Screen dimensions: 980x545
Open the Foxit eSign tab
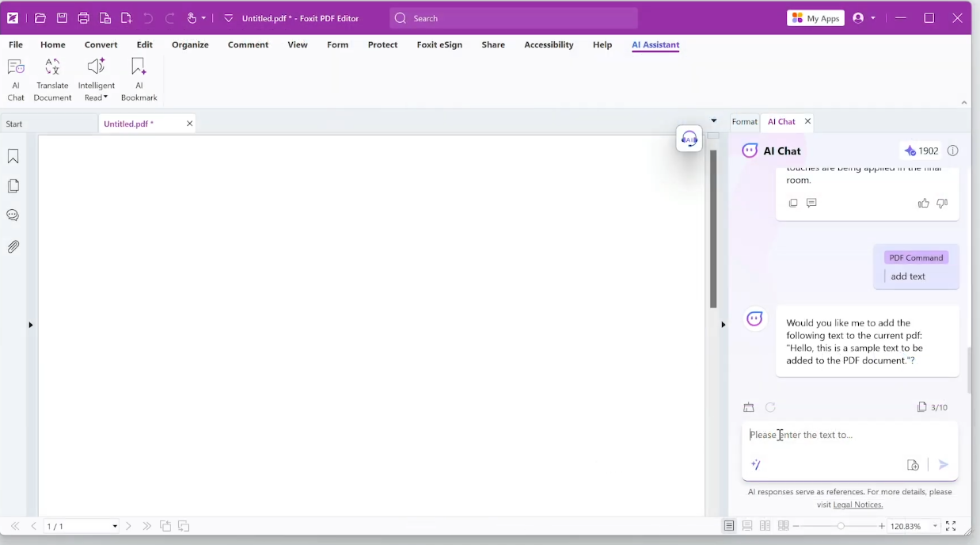click(439, 45)
